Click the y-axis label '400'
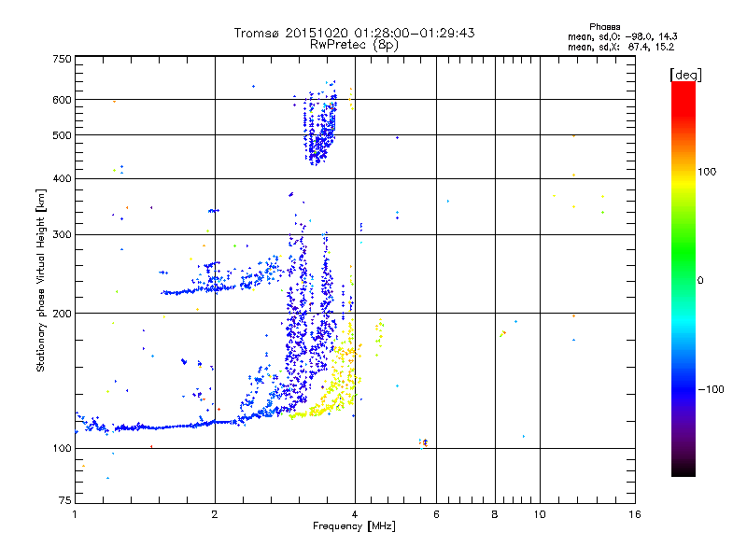Image resolution: width=747 pixels, height=560 pixels. (62, 178)
